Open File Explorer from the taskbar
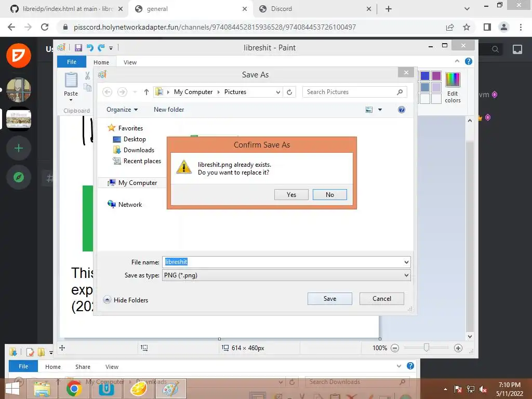This screenshot has width=532, height=399. click(42, 389)
